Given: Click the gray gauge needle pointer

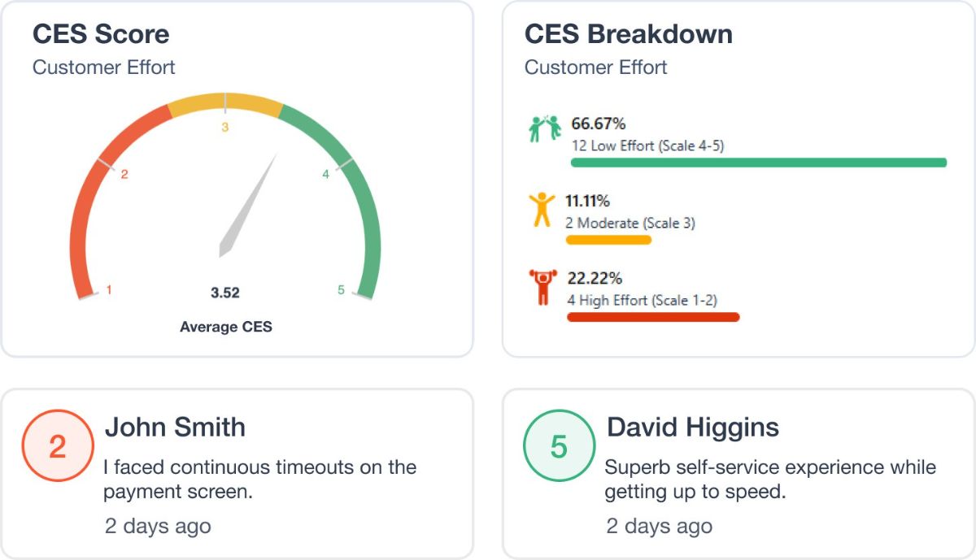Looking at the screenshot, I should pyautogui.click(x=249, y=204).
